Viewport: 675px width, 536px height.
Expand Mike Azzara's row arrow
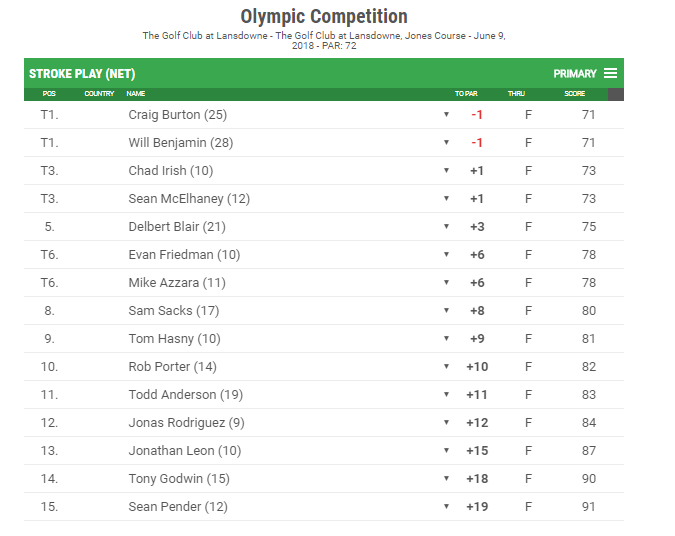(x=446, y=282)
